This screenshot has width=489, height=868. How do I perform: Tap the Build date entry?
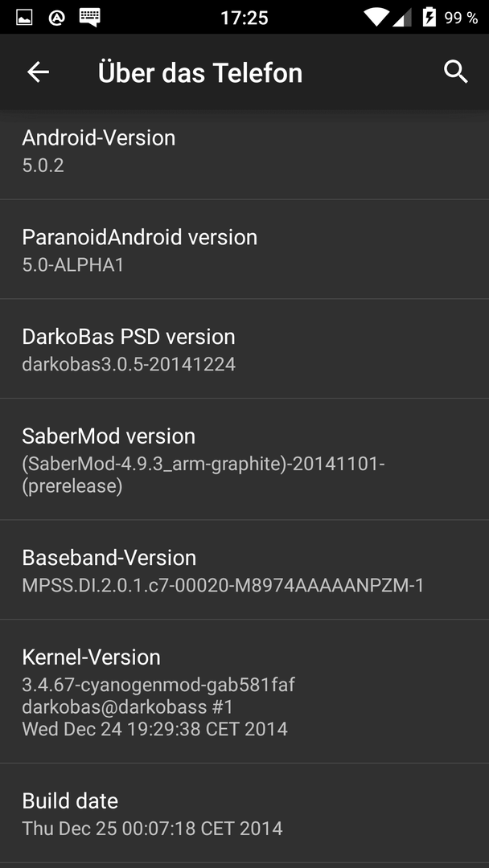tap(244, 813)
